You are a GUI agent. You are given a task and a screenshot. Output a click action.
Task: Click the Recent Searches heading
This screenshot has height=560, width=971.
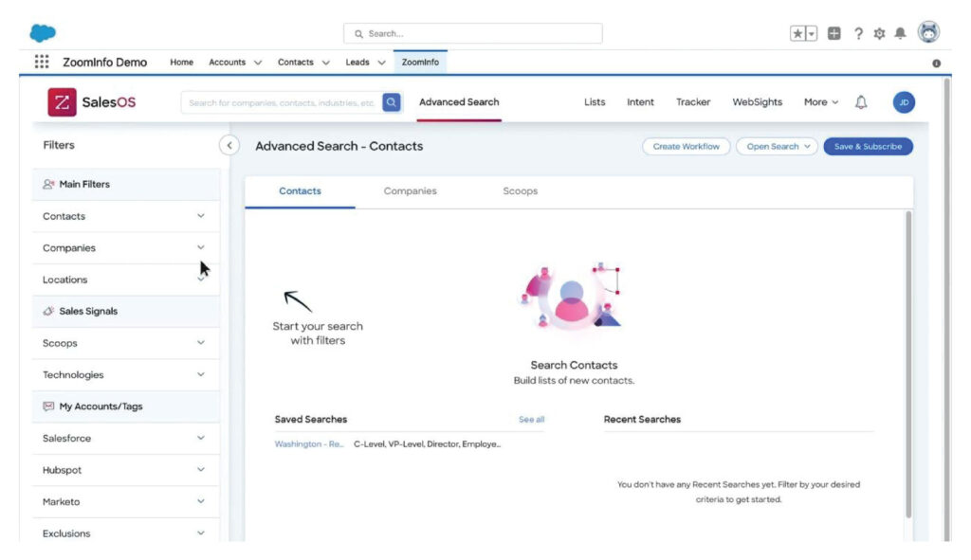click(x=642, y=420)
